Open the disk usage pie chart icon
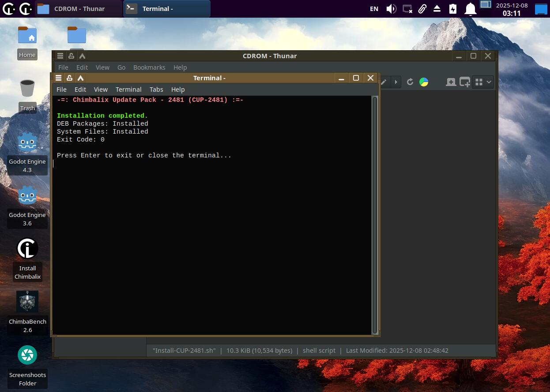Screen dimensions: 550x392 (424, 82)
